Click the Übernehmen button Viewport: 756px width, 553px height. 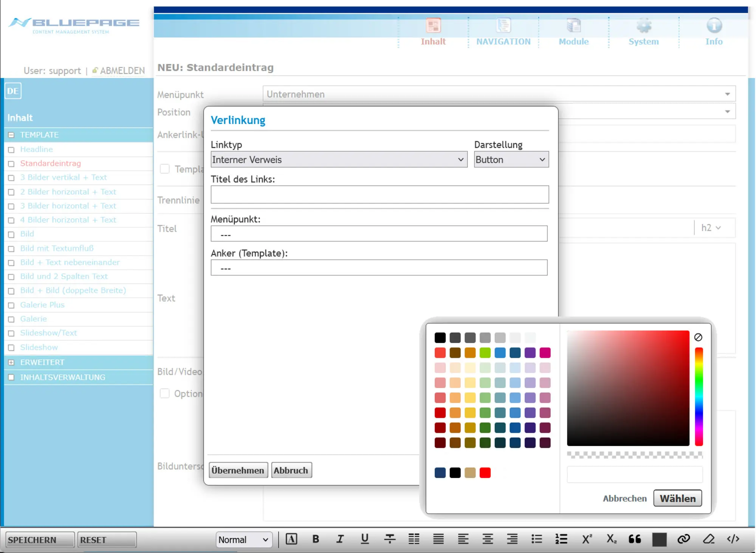pyautogui.click(x=238, y=470)
